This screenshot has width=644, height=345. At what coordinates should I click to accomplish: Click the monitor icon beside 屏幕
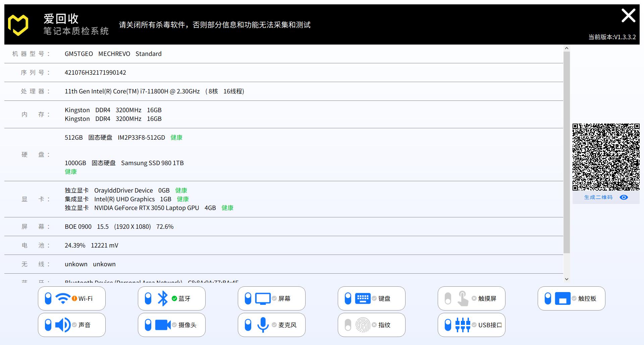(263, 298)
